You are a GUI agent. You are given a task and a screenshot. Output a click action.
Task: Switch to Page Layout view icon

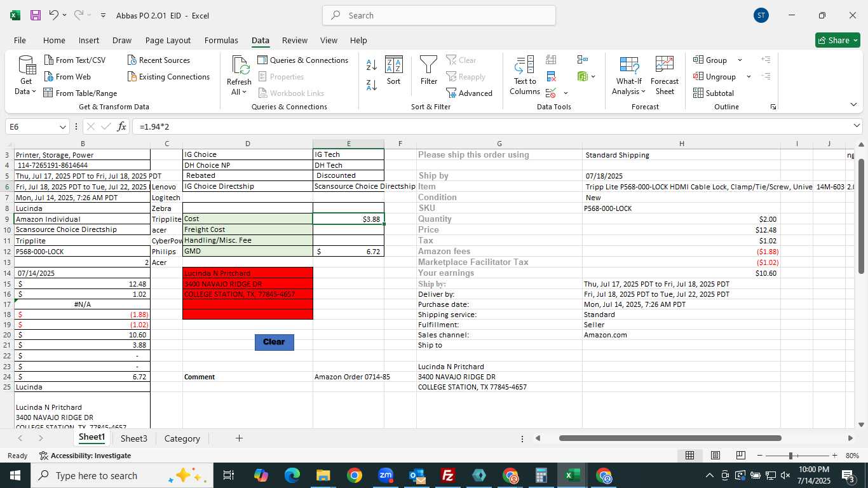point(715,456)
